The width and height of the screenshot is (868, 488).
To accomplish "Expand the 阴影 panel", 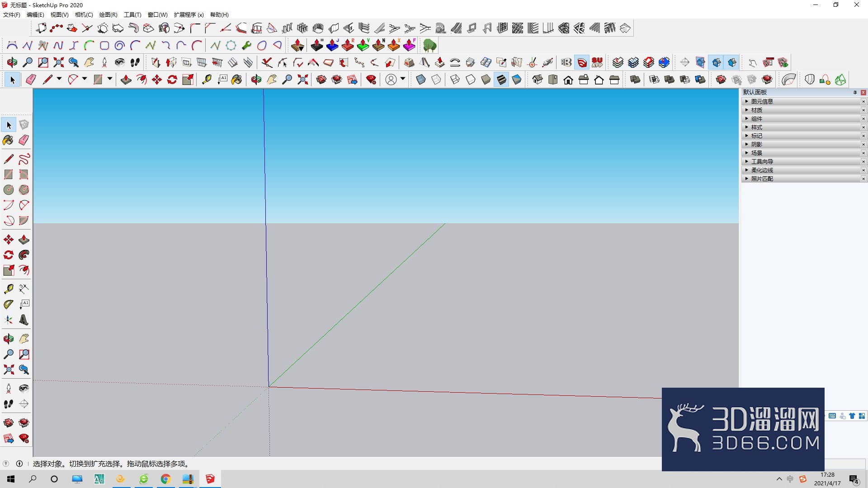I will click(801, 145).
